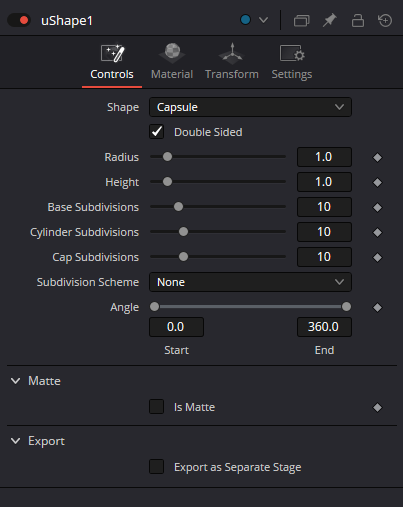Add keyframe for Is Matte

click(x=377, y=407)
